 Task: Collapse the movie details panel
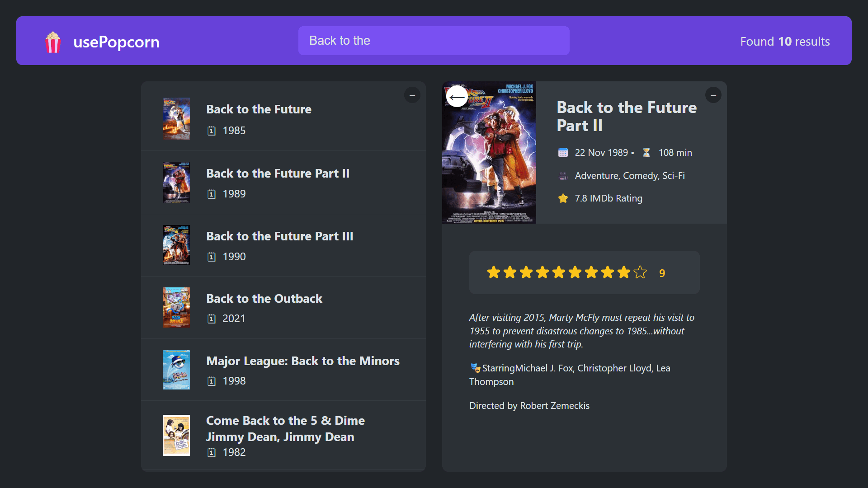[713, 95]
